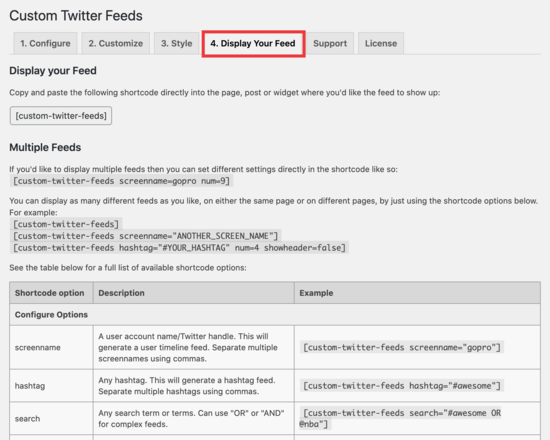
Task: Click the #YOUR_HASHTAG shortcode example line
Action: tap(179, 248)
